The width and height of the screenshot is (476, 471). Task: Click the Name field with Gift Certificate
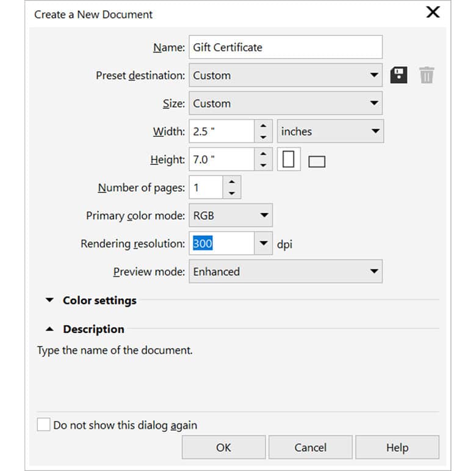(x=286, y=47)
